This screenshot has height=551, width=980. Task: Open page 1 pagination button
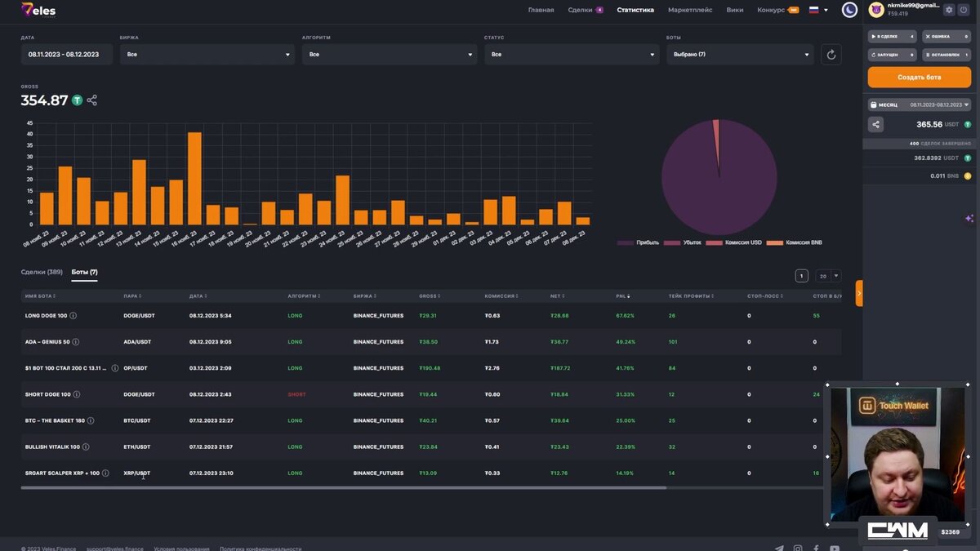801,276
